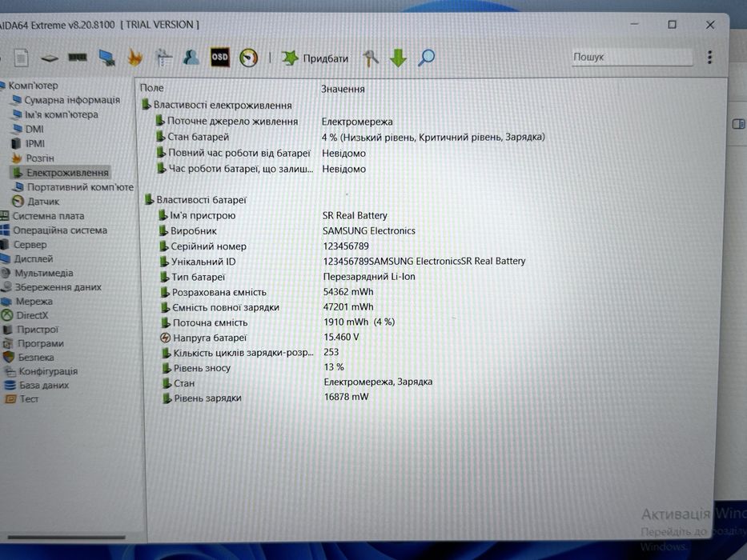Expand the Тест category
Screen dimensions: 747x560
(x=22, y=398)
